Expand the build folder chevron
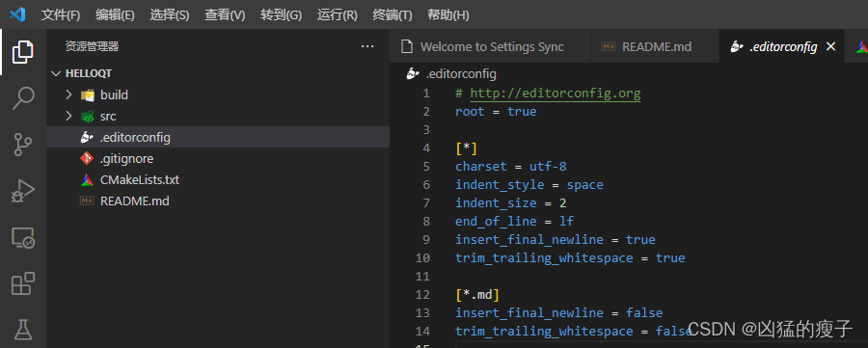The width and height of the screenshot is (868, 348). tap(68, 94)
